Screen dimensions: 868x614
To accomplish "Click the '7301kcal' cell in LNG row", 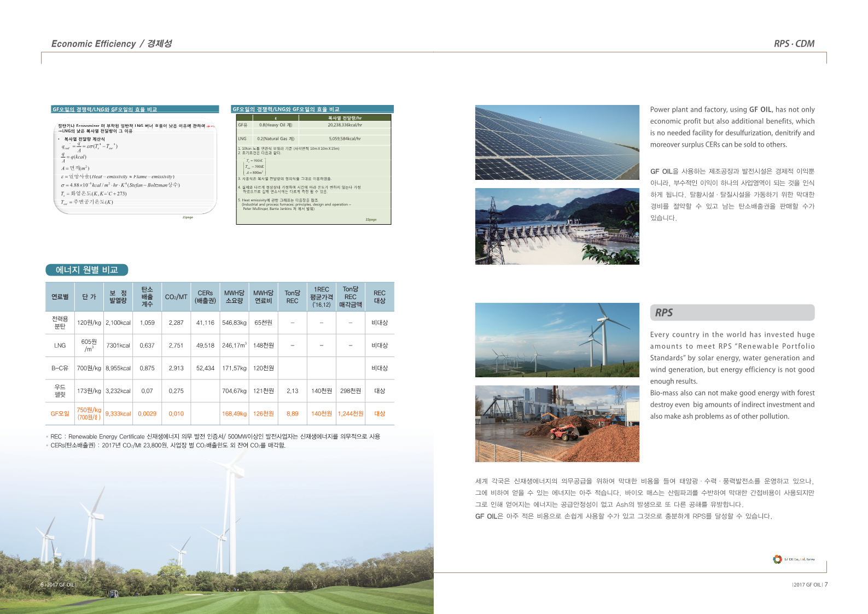I will pyautogui.click(x=118, y=346).
